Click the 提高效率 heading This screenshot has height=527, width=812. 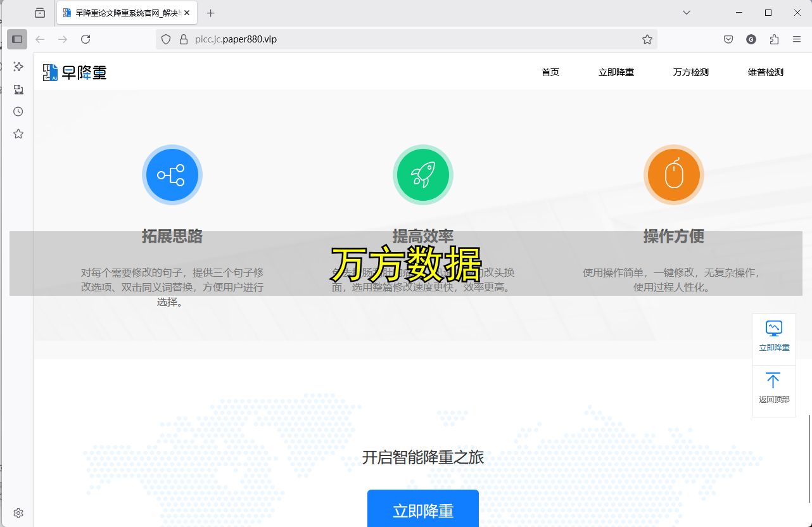pos(423,236)
